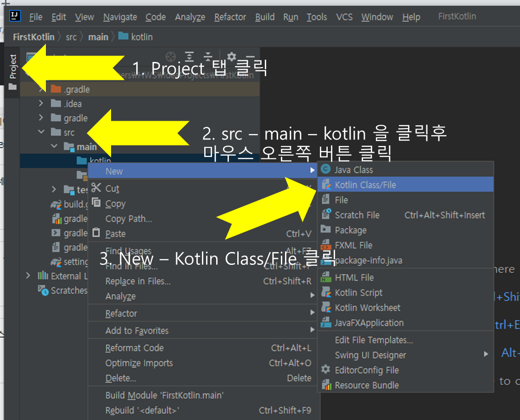Image resolution: width=520 pixels, height=420 pixels.
Task: Expand the test folder arrow
Action: 54,190
